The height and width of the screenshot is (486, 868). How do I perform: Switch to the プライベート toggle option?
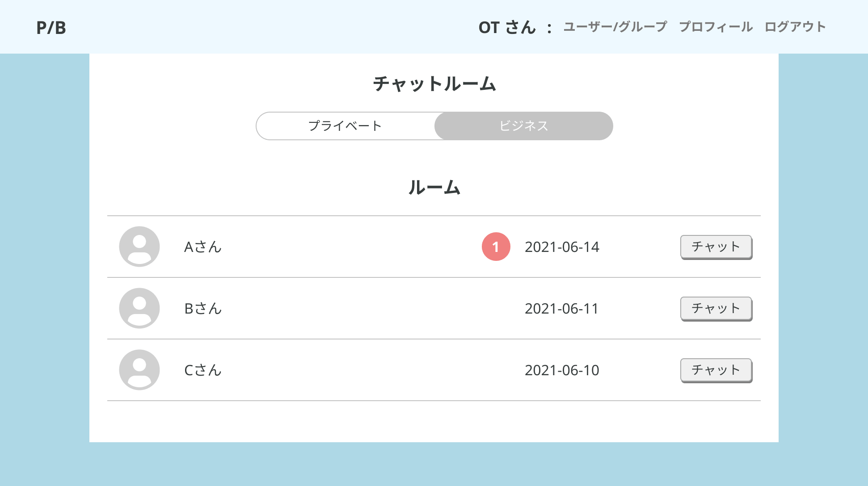pos(345,126)
